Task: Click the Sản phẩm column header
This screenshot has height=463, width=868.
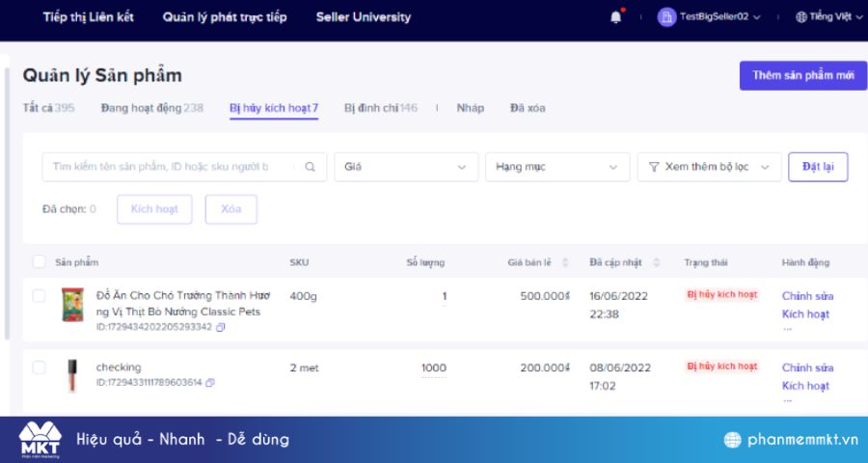Action: 77,262
